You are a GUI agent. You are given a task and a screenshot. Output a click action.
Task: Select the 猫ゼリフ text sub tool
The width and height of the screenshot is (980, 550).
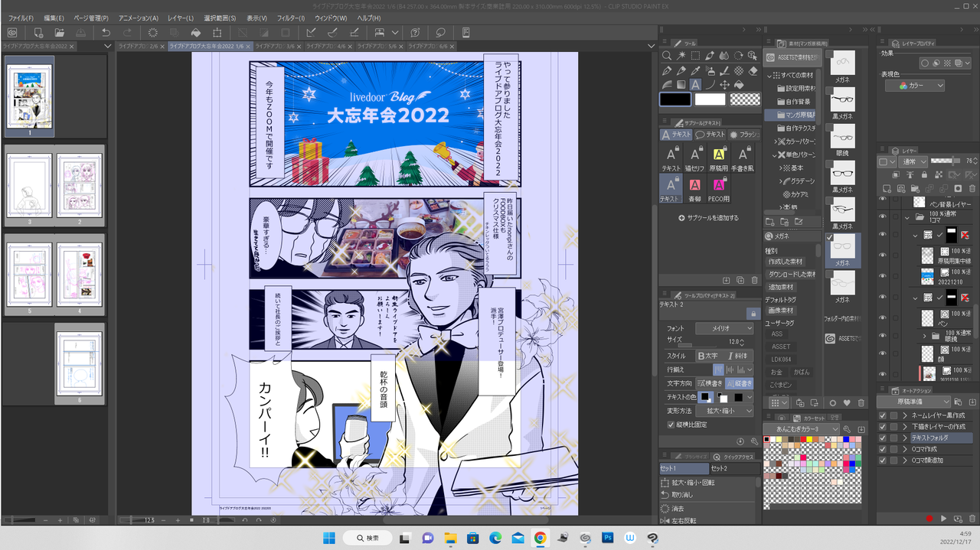694,158
